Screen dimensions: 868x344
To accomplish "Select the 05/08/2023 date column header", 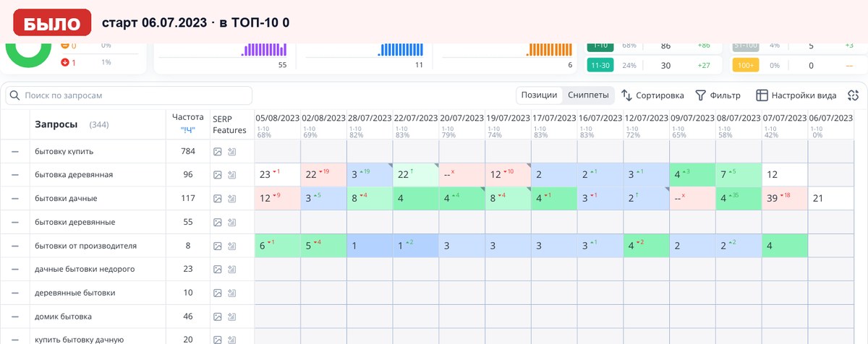I will [278, 118].
